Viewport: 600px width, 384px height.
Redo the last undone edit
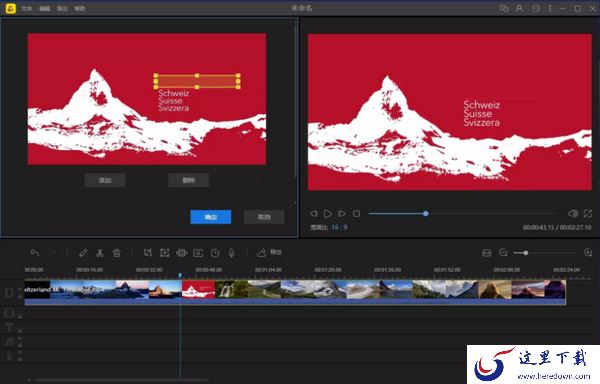pyautogui.click(x=52, y=252)
